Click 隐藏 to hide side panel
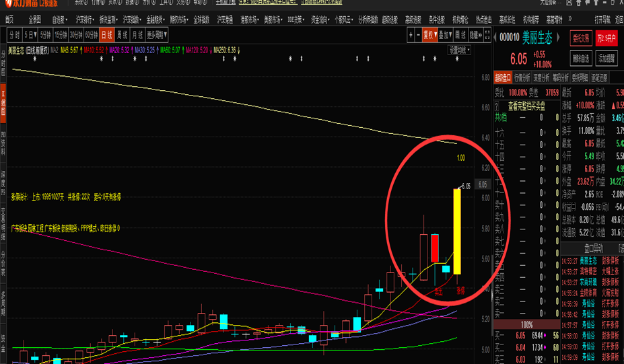This screenshot has height=364, width=624. pyautogui.click(x=475, y=36)
